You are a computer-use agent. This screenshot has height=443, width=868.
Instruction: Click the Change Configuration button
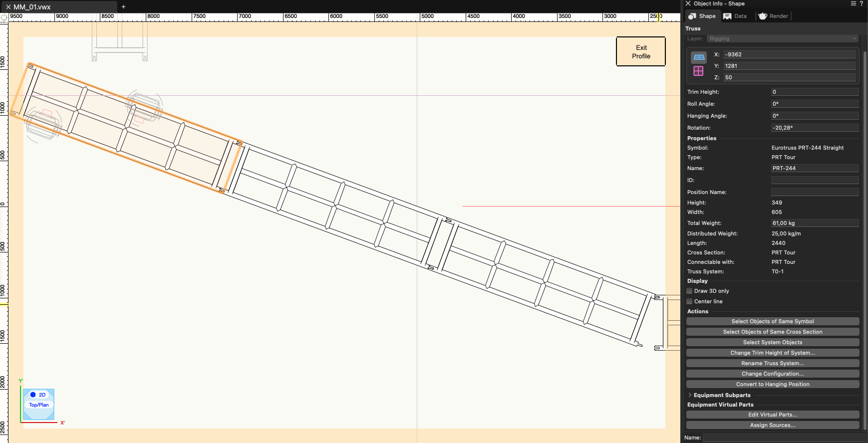pos(772,374)
